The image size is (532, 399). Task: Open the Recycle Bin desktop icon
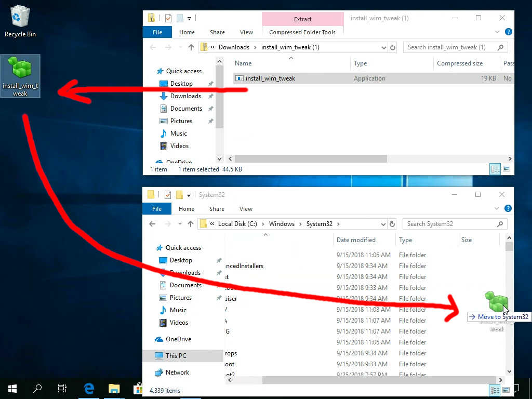(x=20, y=21)
